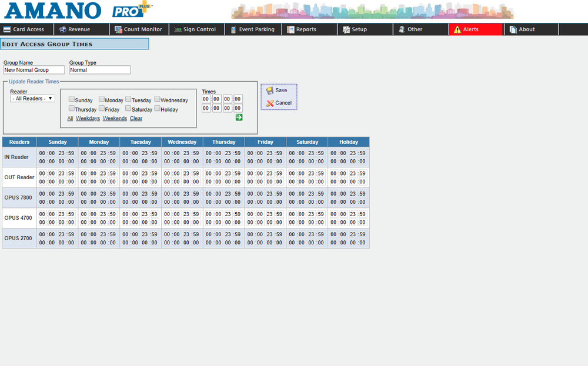
Task: Open the Setup menu
Action: tap(365, 29)
